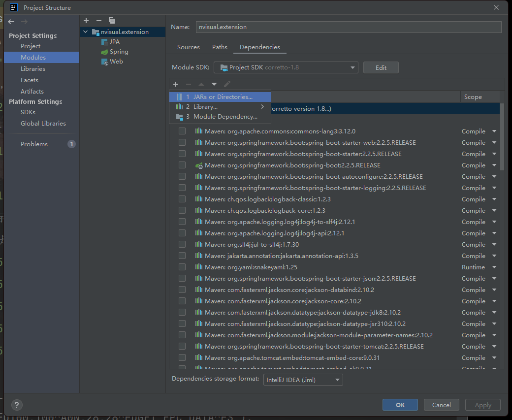Check export box for commons-lang3 dependency

182,131
